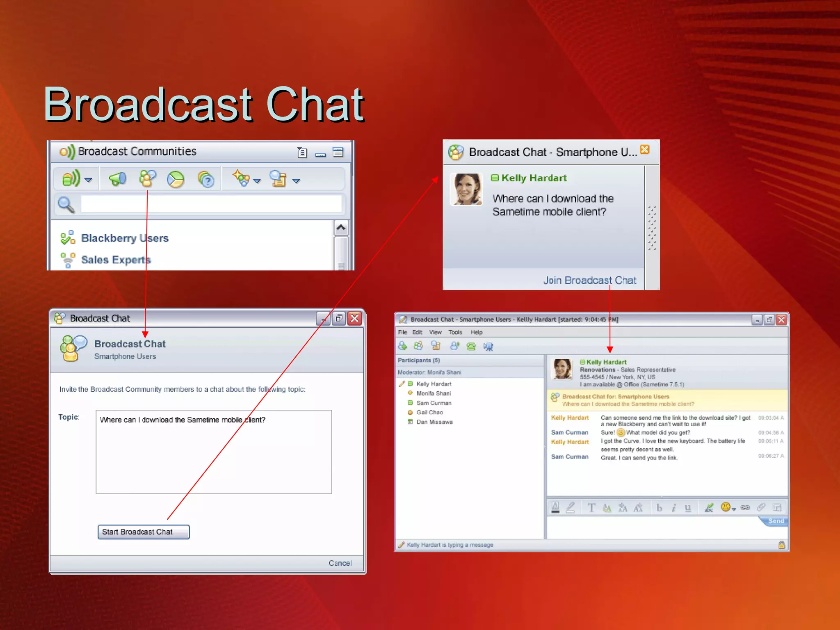The width and height of the screenshot is (840, 630).
Task: Click the insert link chain icon
Action: [x=745, y=508]
